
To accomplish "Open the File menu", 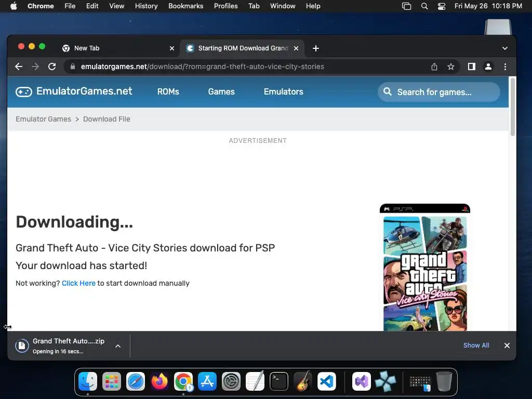I will (70, 6).
